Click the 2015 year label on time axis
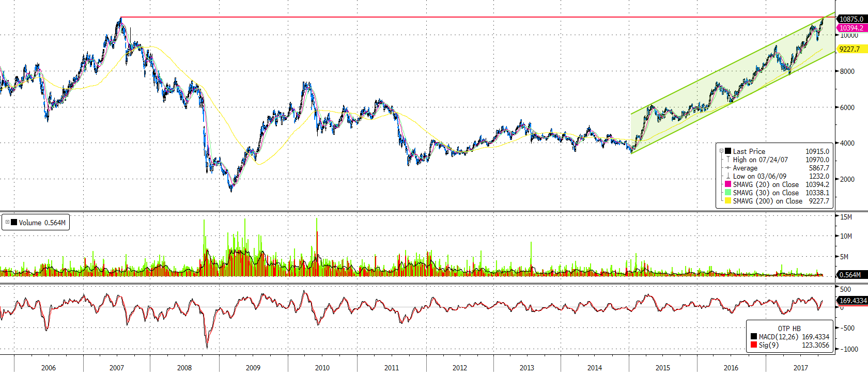This screenshot has width=868, height=376. 663,368
